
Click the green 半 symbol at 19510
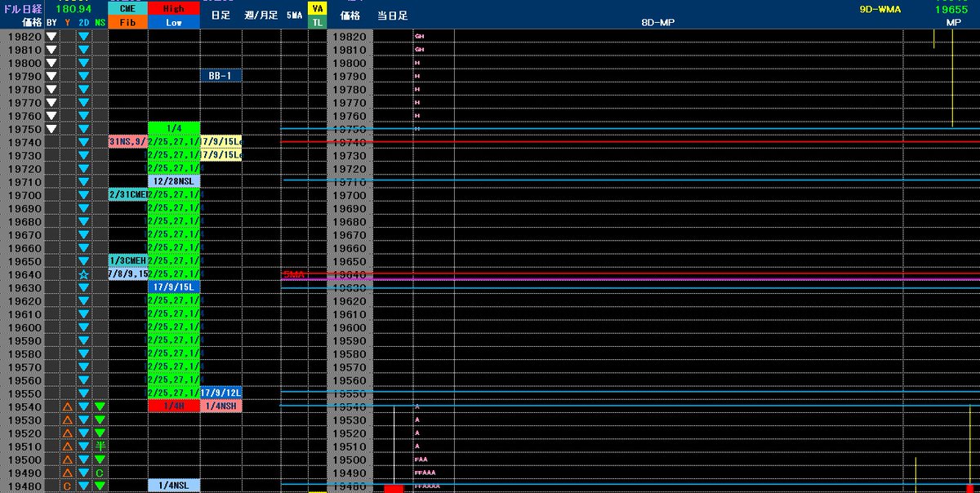point(100,446)
